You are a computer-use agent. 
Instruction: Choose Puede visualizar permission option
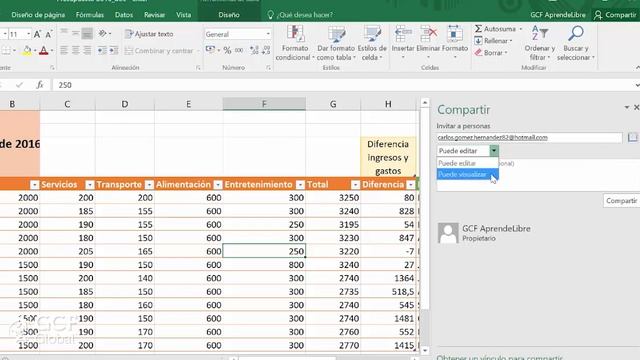click(467, 174)
